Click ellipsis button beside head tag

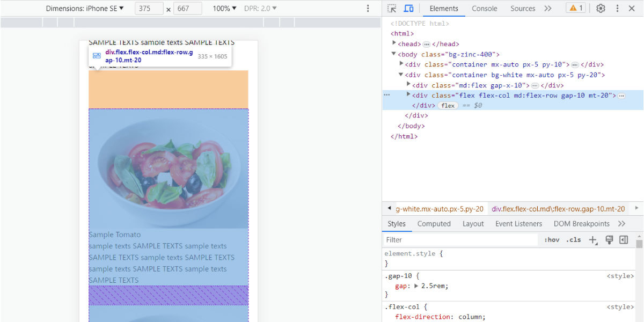[x=427, y=44]
